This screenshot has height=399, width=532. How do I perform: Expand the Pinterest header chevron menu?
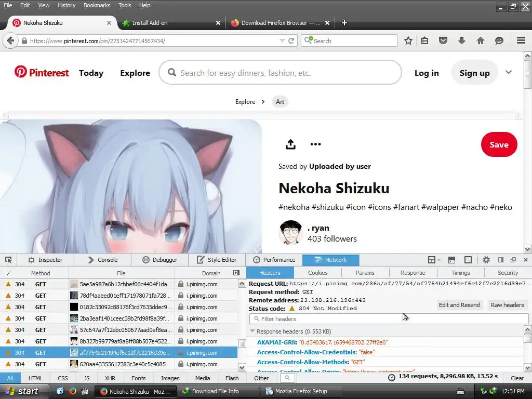[508, 72]
